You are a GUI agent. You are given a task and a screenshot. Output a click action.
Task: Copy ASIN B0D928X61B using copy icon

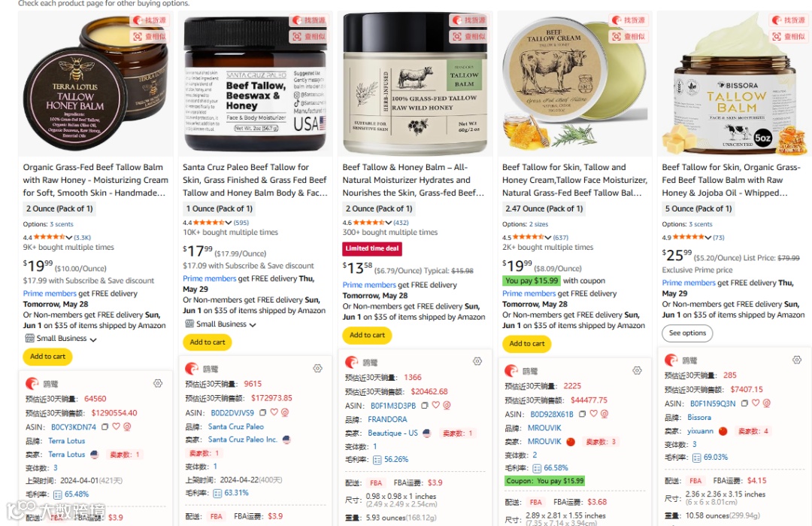[582, 414]
